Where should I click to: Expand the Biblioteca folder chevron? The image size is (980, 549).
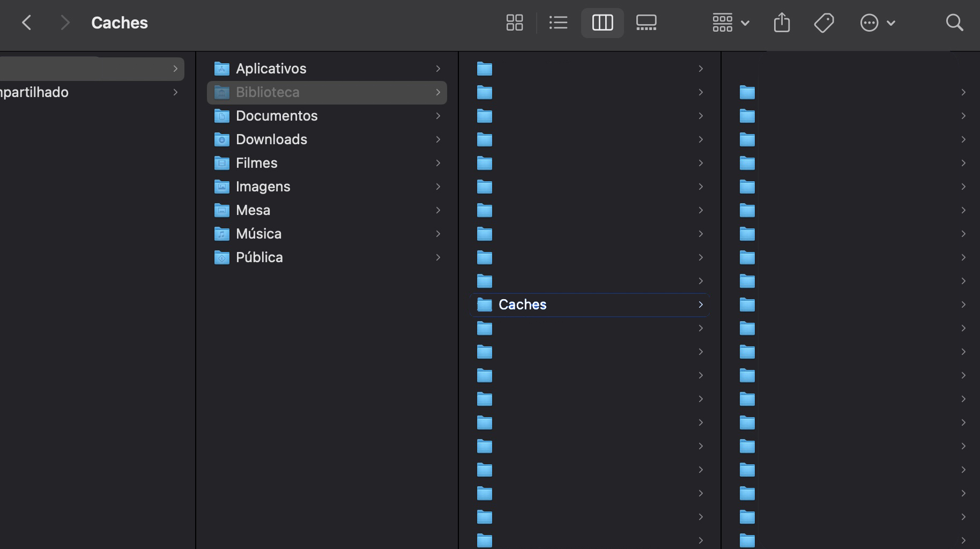tap(438, 92)
